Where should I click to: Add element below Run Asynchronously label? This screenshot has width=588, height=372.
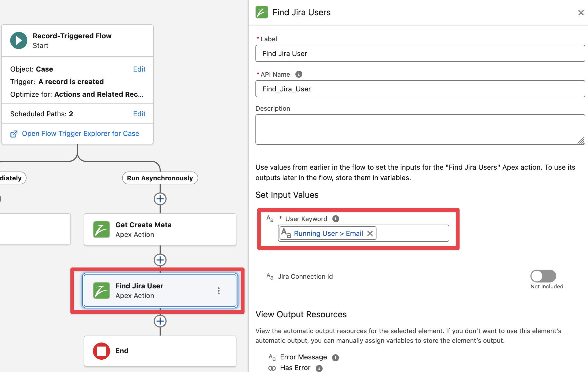(x=160, y=199)
